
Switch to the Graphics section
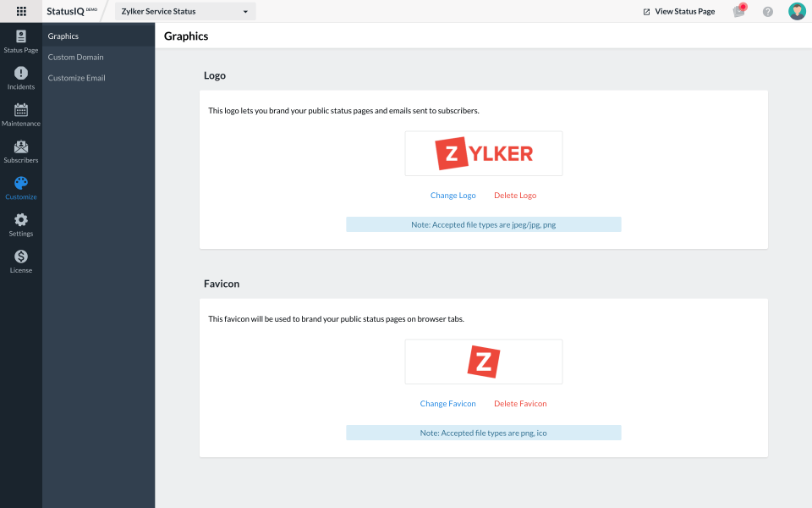tap(62, 36)
